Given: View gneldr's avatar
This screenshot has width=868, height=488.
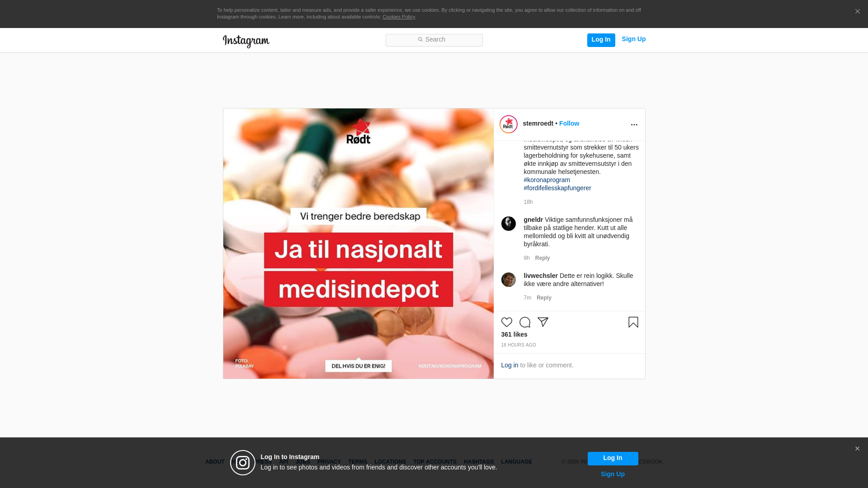Looking at the screenshot, I should pos(508,224).
